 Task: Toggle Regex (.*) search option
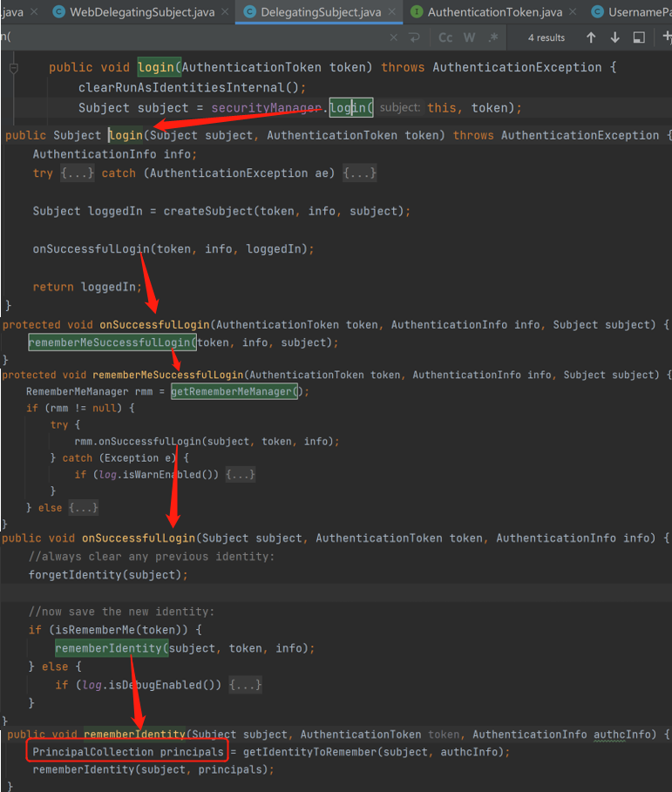coord(493,37)
